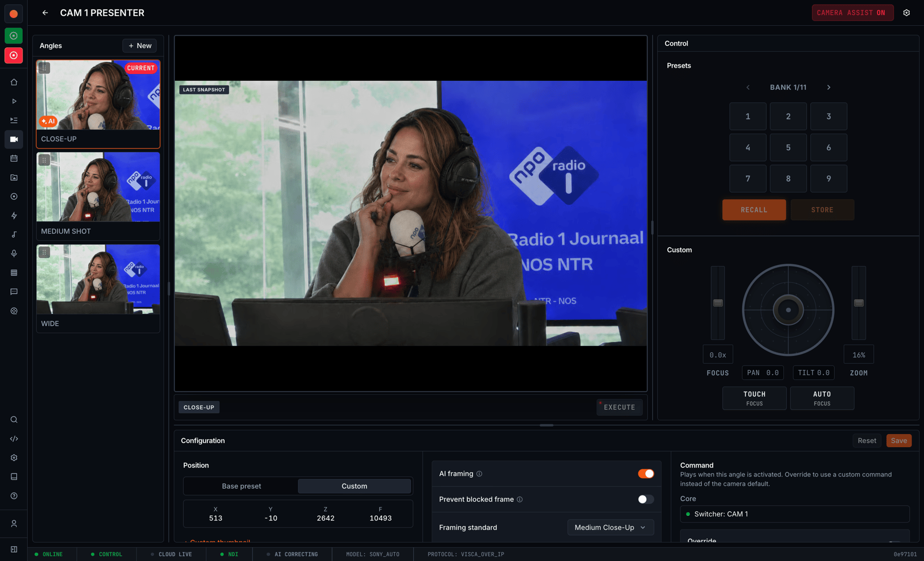Toggle the CAMERA ASSIST ON button

pos(853,13)
